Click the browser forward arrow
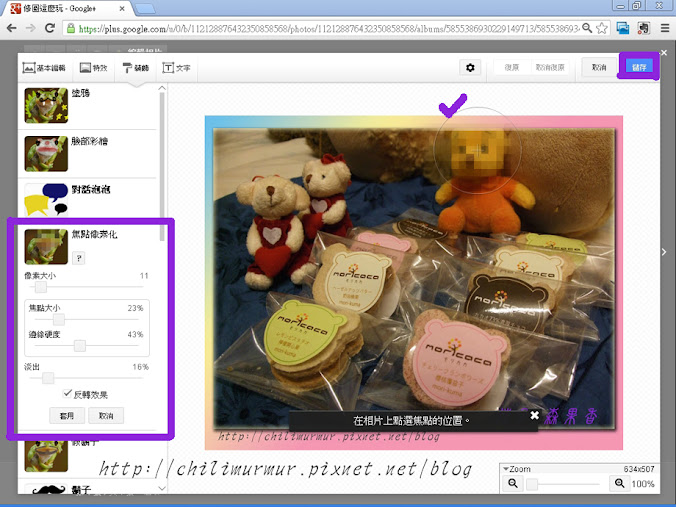The width and height of the screenshot is (676, 507). [x=31, y=28]
